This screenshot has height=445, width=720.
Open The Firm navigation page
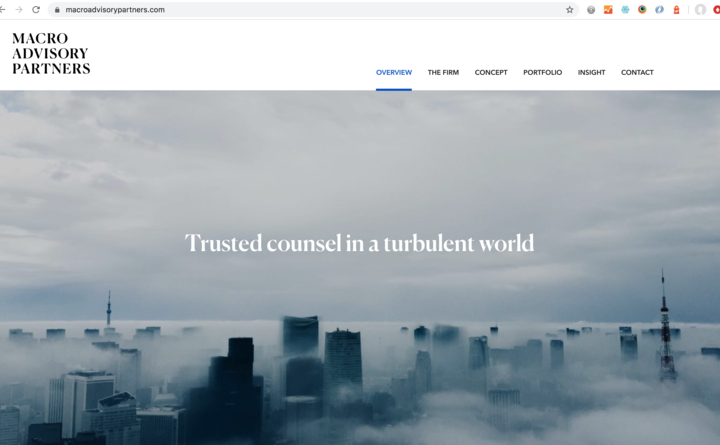click(x=443, y=72)
